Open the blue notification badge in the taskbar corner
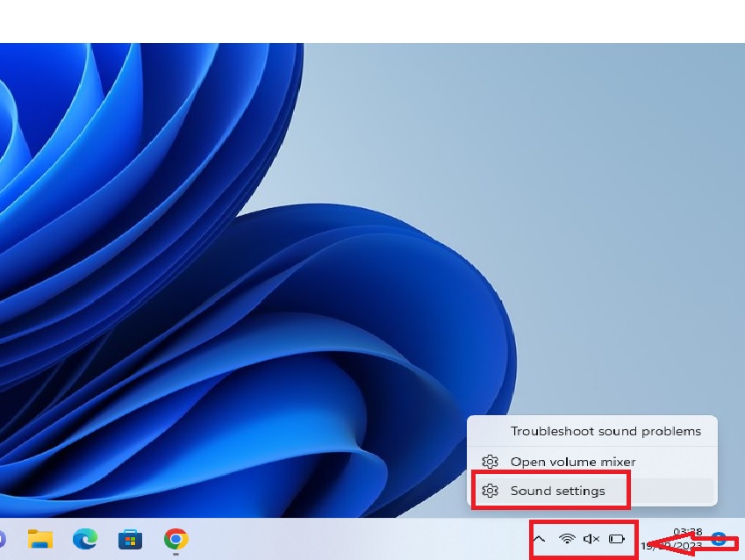 point(719,539)
